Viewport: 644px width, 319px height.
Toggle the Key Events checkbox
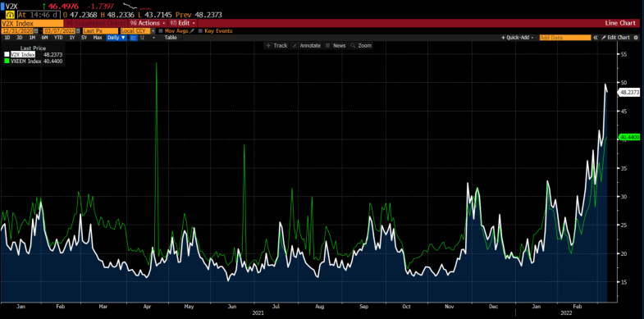coord(200,31)
